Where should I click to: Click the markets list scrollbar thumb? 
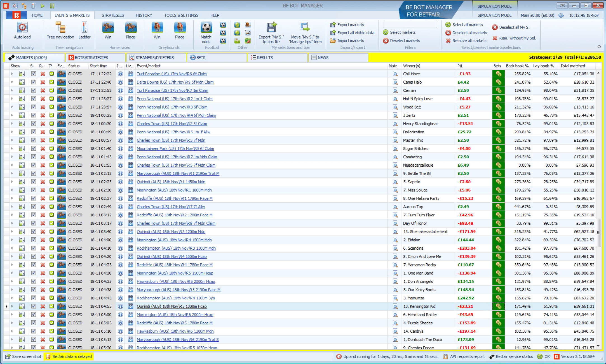(598, 233)
